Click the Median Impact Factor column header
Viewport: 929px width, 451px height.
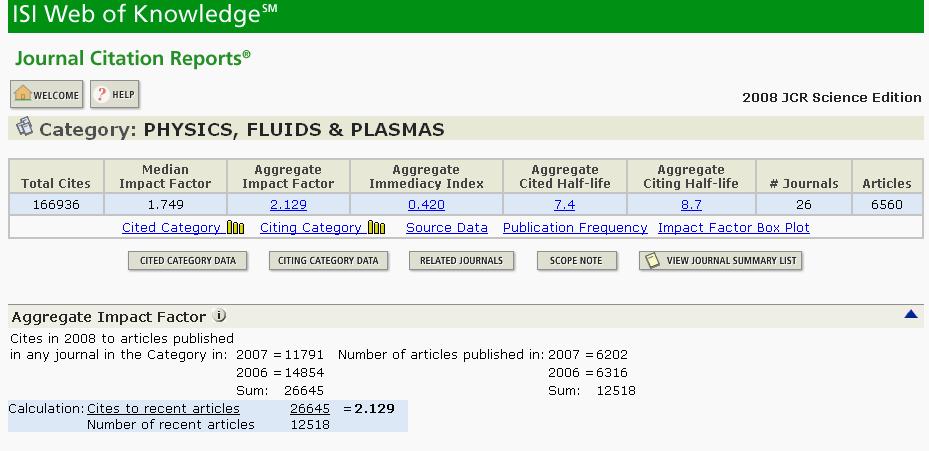[165, 177]
